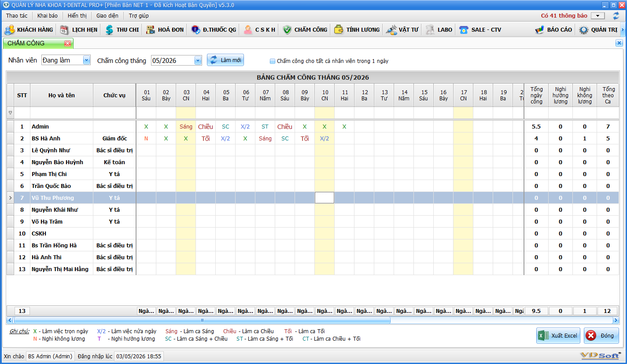
Task: Click the filter box under Chức vụ
Action: coord(114,113)
